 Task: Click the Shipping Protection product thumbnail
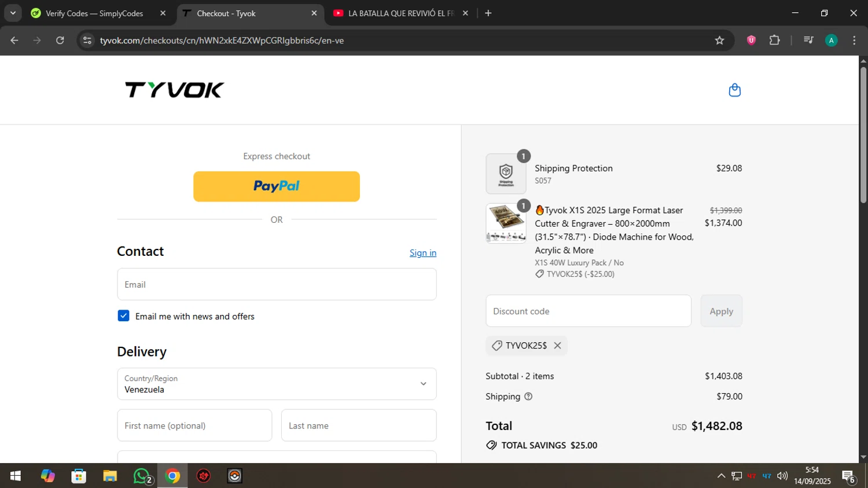pos(506,174)
